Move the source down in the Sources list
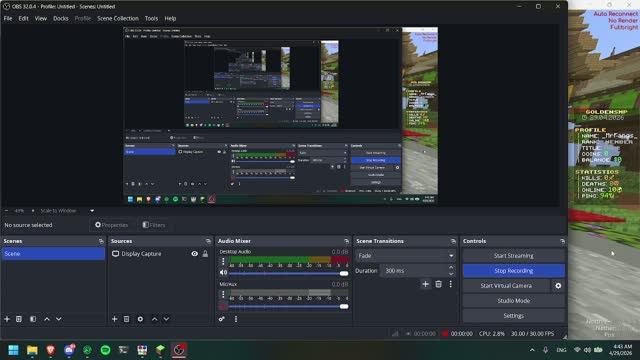Screen dimensions: 640x360 (166, 319)
